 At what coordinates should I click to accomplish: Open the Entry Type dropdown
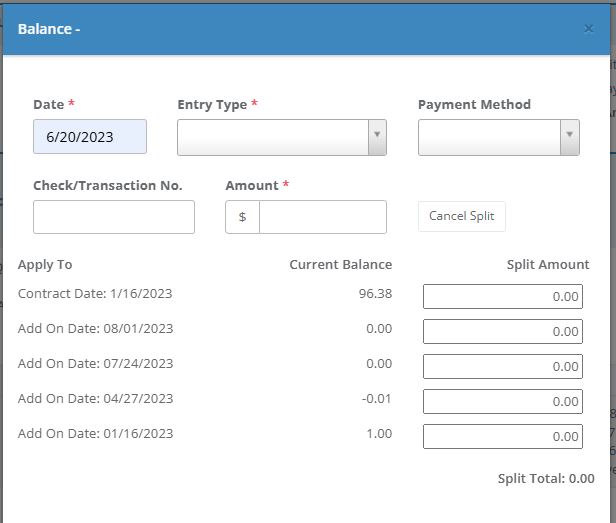pyautogui.click(x=282, y=138)
